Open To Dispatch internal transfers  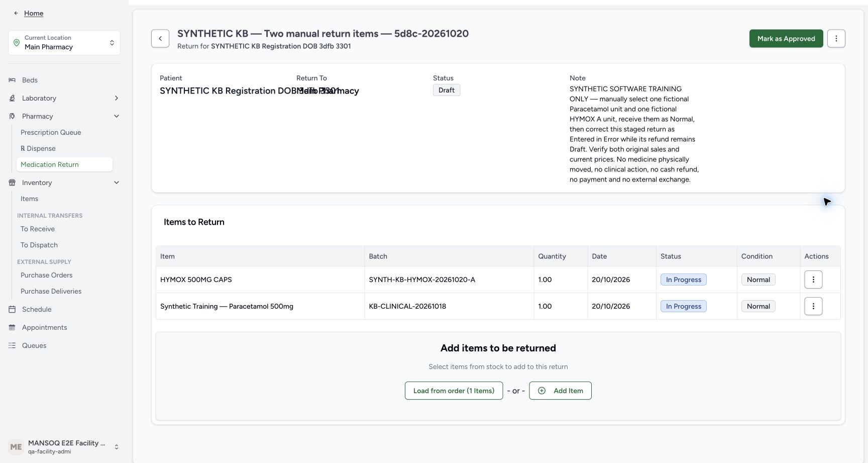pyautogui.click(x=39, y=245)
